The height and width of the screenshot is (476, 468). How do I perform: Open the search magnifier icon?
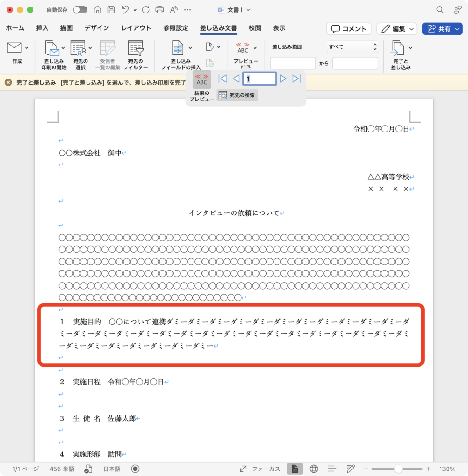(440, 10)
